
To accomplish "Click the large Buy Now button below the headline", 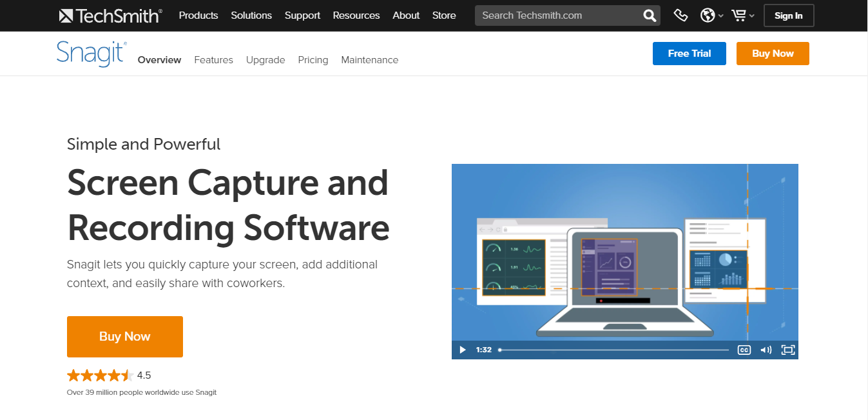I will click(x=125, y=337).
